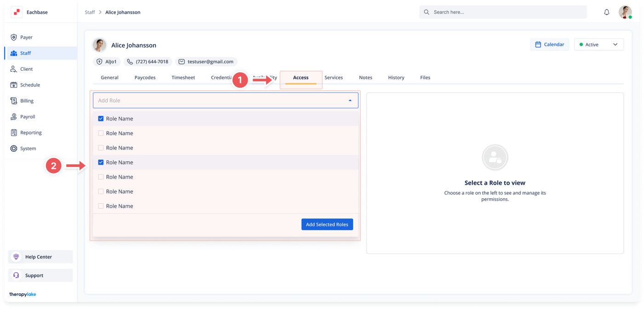Open the Add Role combo box
Viewport: 644px width, 309px height.
click(x=225, y=100)
